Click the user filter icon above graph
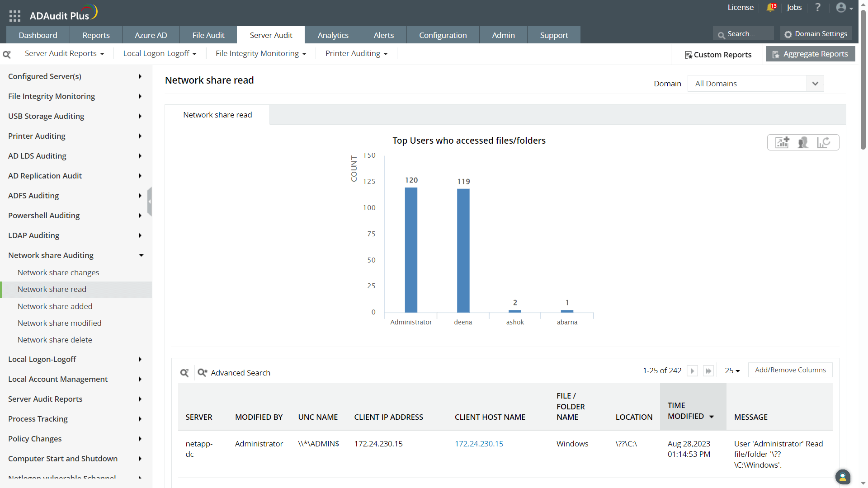 (x=803, y=142)
